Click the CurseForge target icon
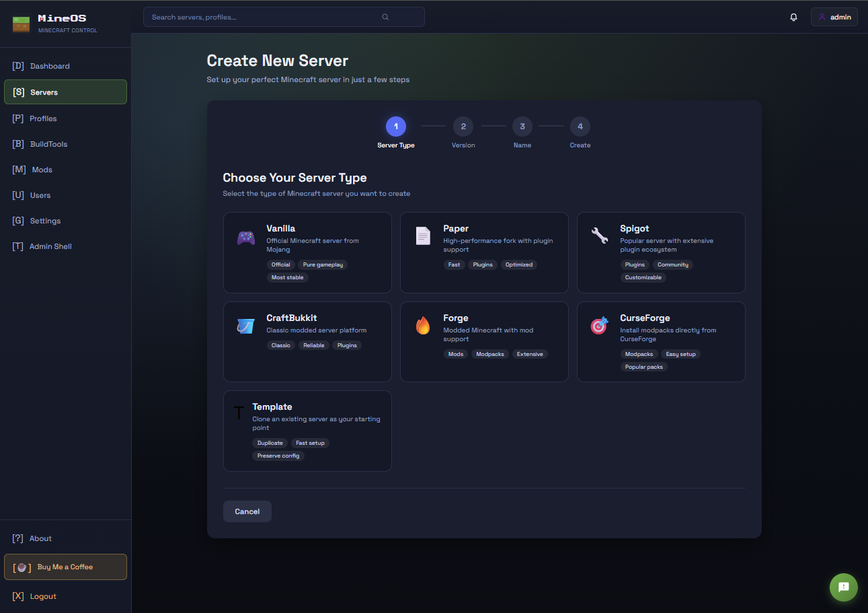This screenshot has height=613, width=868. [599, 326]
